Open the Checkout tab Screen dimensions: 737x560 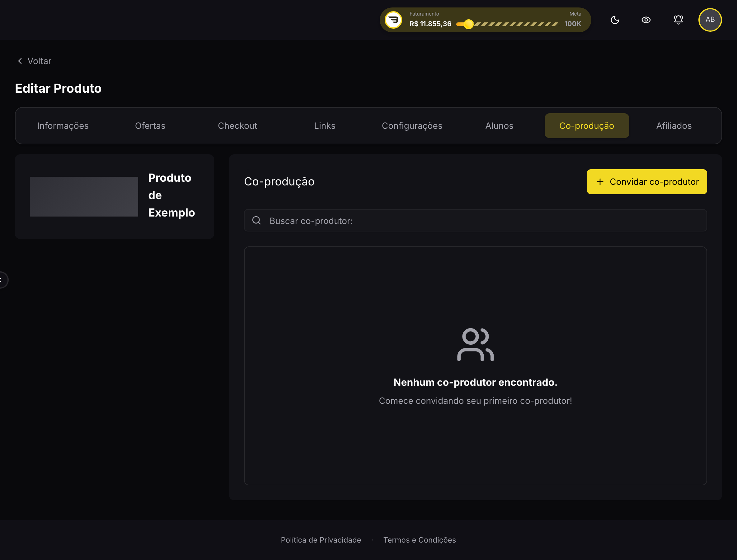click(x=237, y=126)
